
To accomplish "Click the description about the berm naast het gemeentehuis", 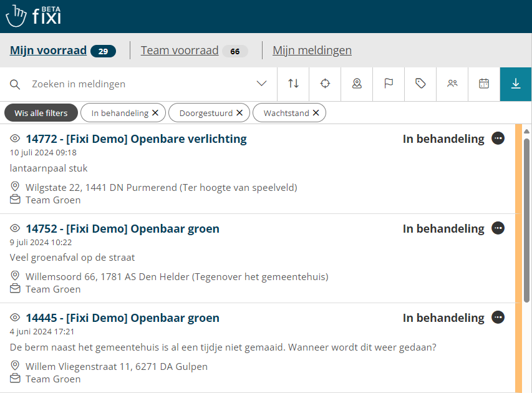I will [223, 347].
